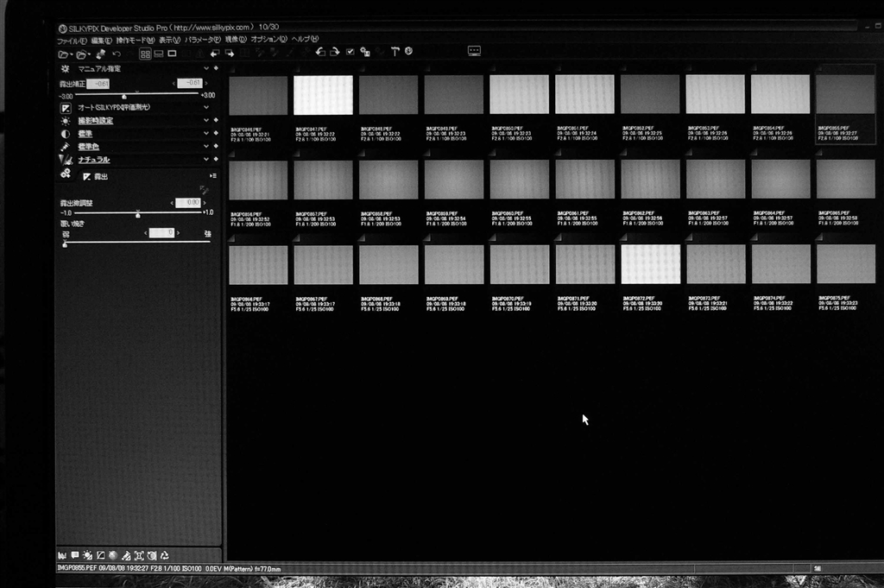Click the diamond button beside マニュアル指定
The image size is (884, 588).
click(x=216, y=68)
